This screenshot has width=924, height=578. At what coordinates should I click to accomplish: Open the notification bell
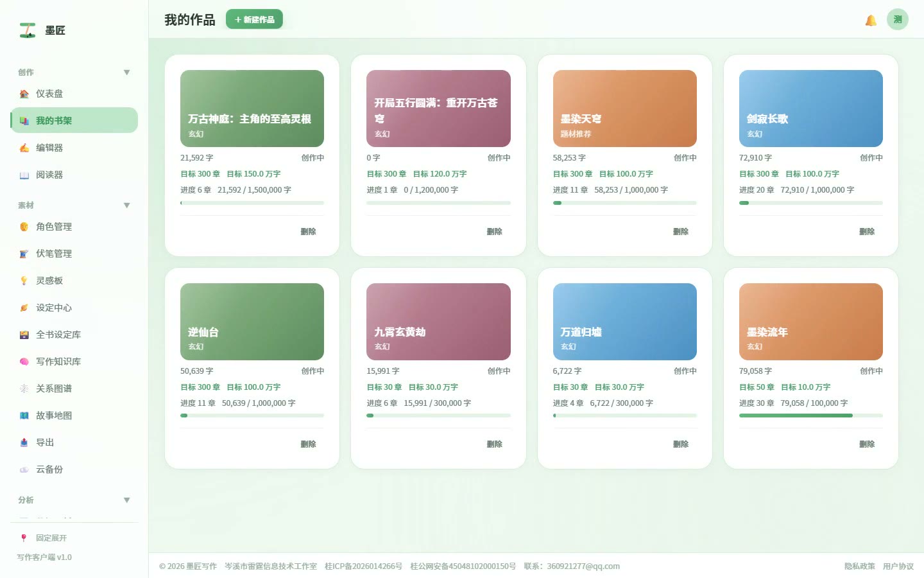[x=871, y=21]
